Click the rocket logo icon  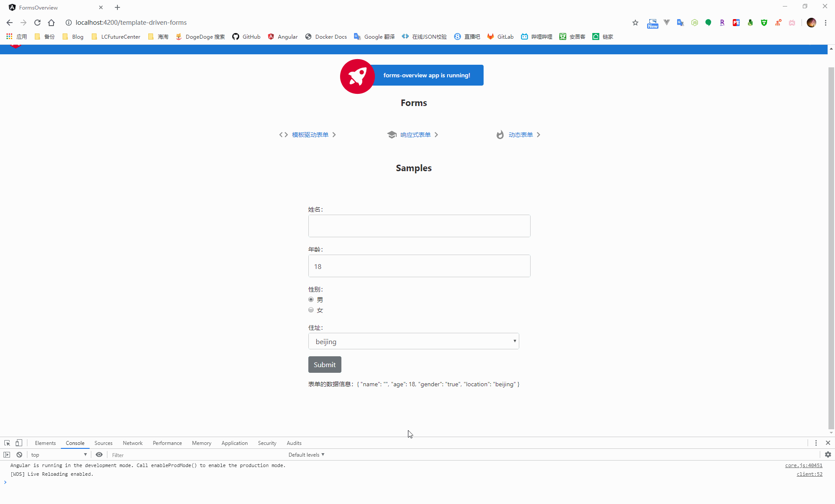[x=357, y=76]
